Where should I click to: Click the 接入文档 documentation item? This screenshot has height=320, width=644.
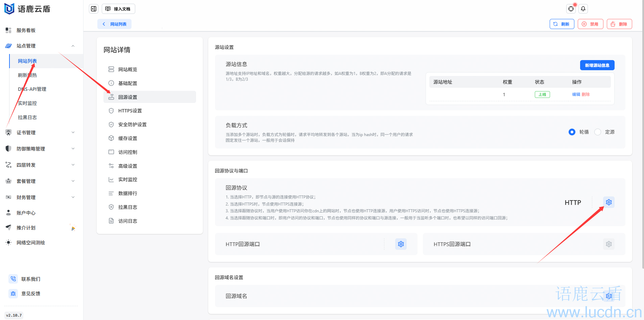click(118, 8)
